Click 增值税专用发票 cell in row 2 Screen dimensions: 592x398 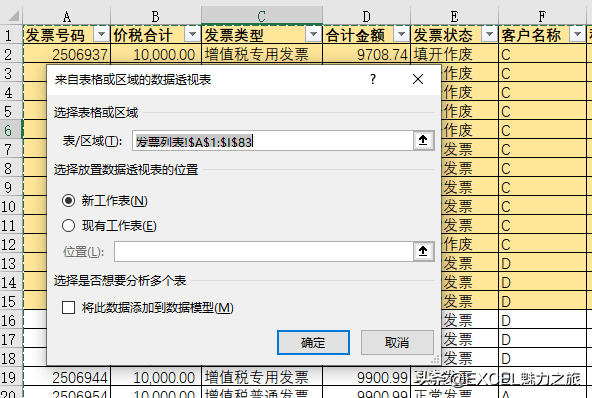point(262,54)
